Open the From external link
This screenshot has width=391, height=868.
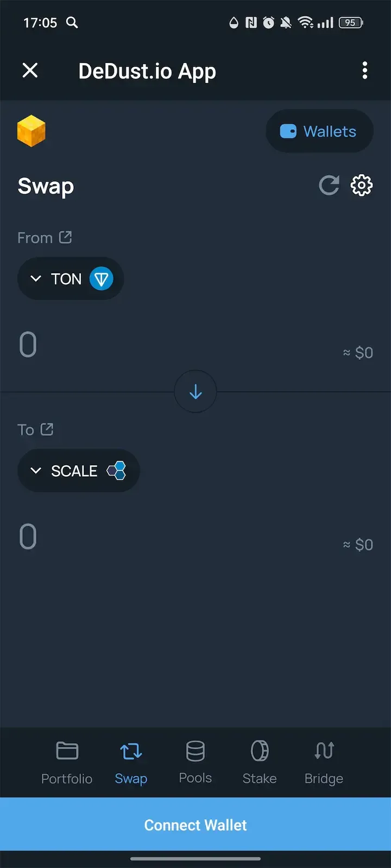(65, 237)
